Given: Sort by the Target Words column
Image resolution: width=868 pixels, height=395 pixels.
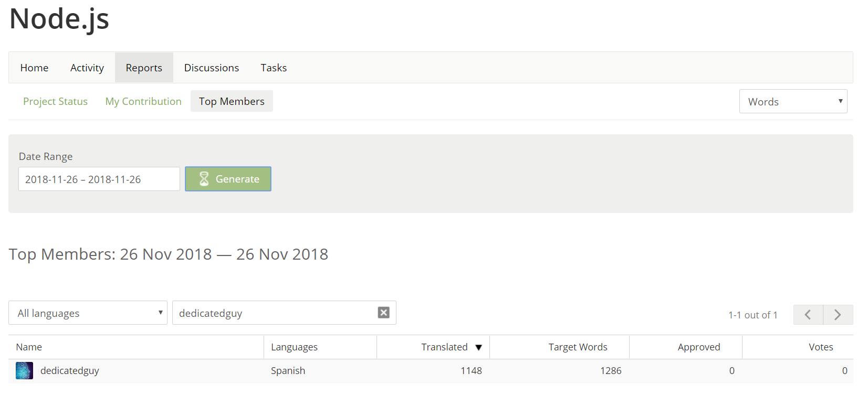Looking at the screenshot, I should point(578,347).
